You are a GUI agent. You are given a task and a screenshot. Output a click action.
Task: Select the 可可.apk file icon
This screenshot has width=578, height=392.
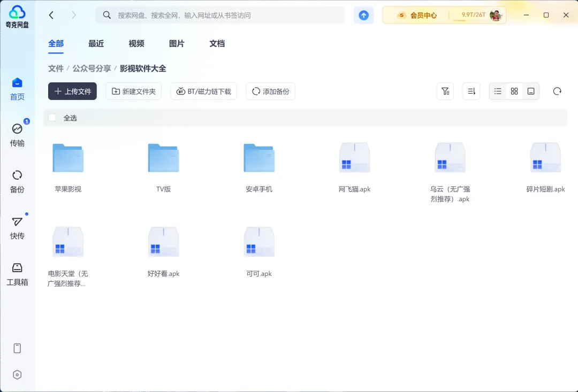point(259,242)
